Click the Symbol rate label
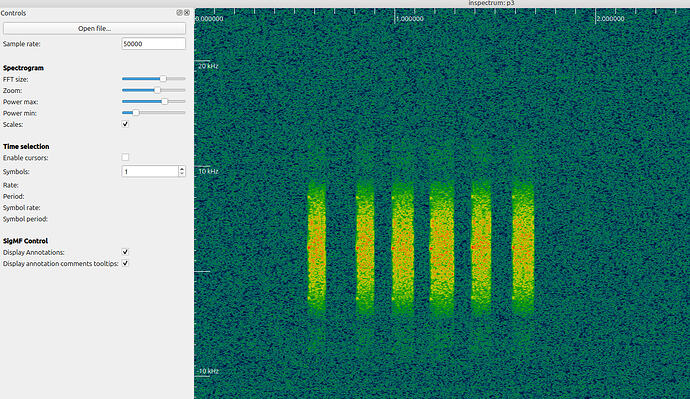 point(22,208)
